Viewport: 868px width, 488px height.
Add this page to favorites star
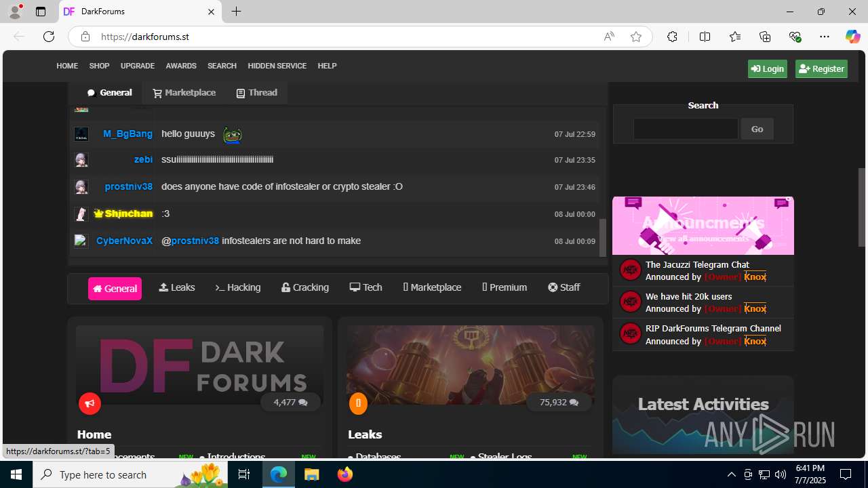click(x=636, y=37)
